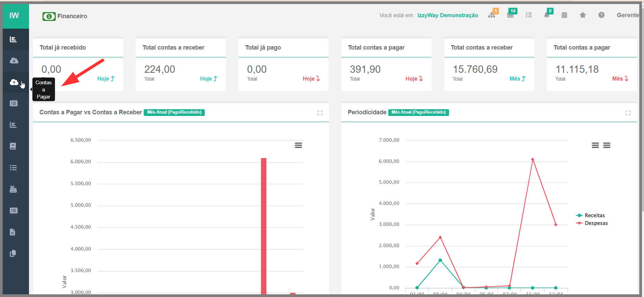Open the cloud download icon in the sidebar

click(x=14, y=61)
